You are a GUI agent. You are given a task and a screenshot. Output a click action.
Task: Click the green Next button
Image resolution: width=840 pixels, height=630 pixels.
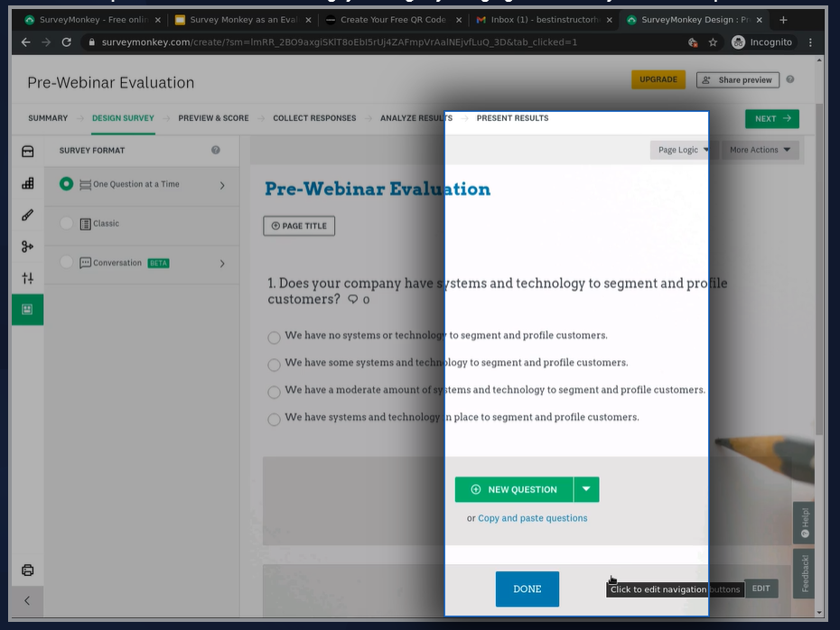point(772,118)
